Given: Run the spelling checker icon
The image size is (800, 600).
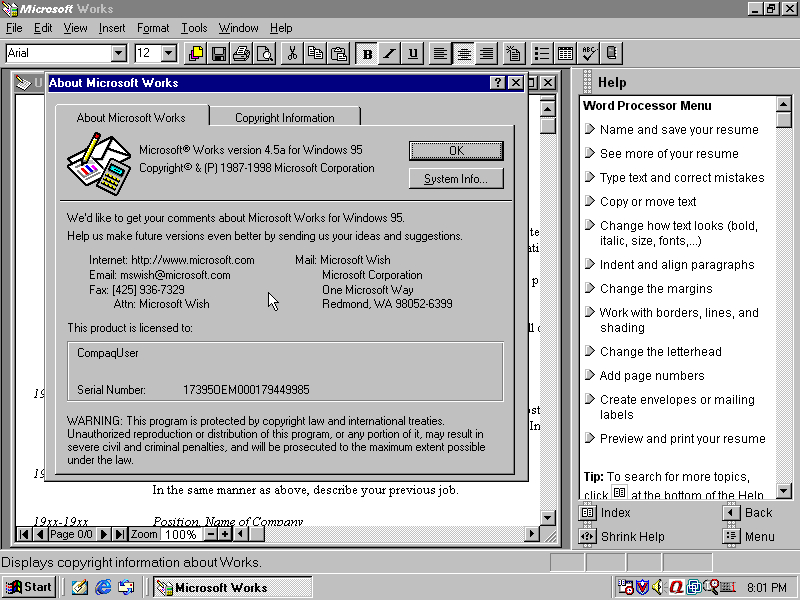Looking at the screenshot, I should (588, 53).
